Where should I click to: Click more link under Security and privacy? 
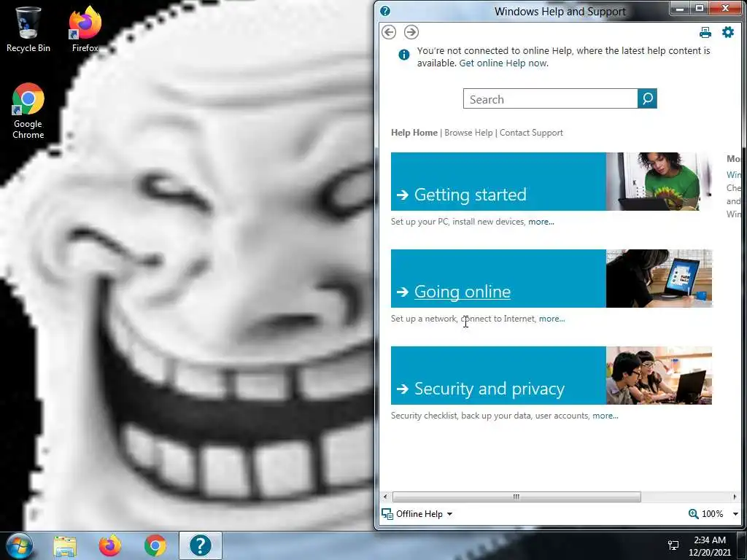click(x=605, y=416)
